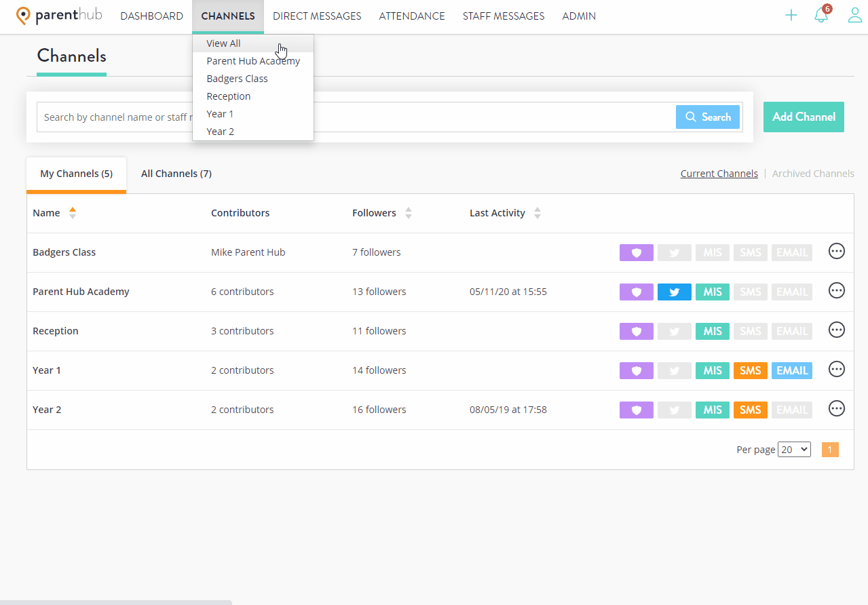
Task: Click '6 contributors' cell
Action: tap(242, 292)
